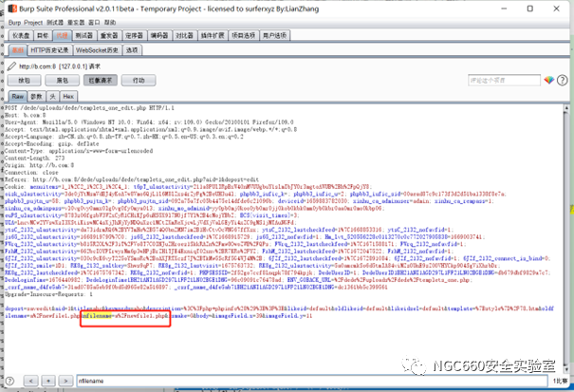Open the 窗口 menu
The width and height of the screenshot is (574, 392).
(94, 23)
